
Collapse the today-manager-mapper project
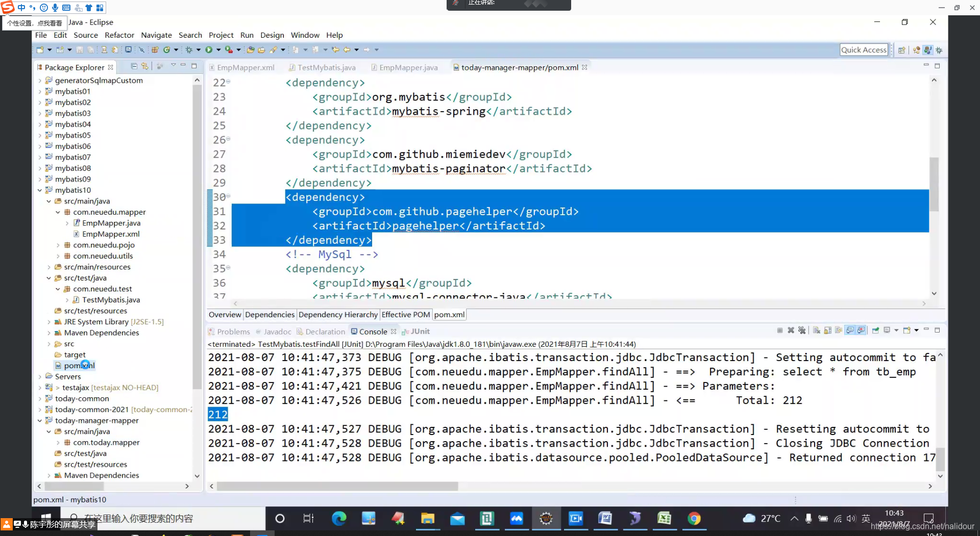(40, 421)
